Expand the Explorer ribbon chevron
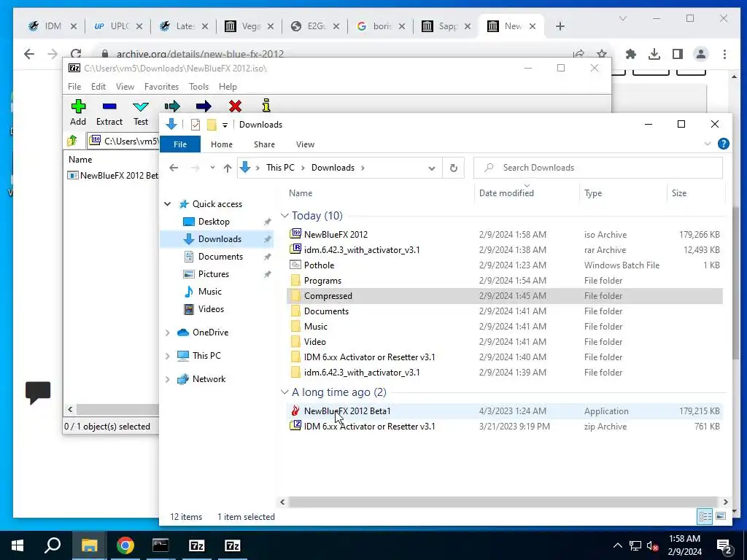The height and width of the screenshot is (560, 747). 708,144
